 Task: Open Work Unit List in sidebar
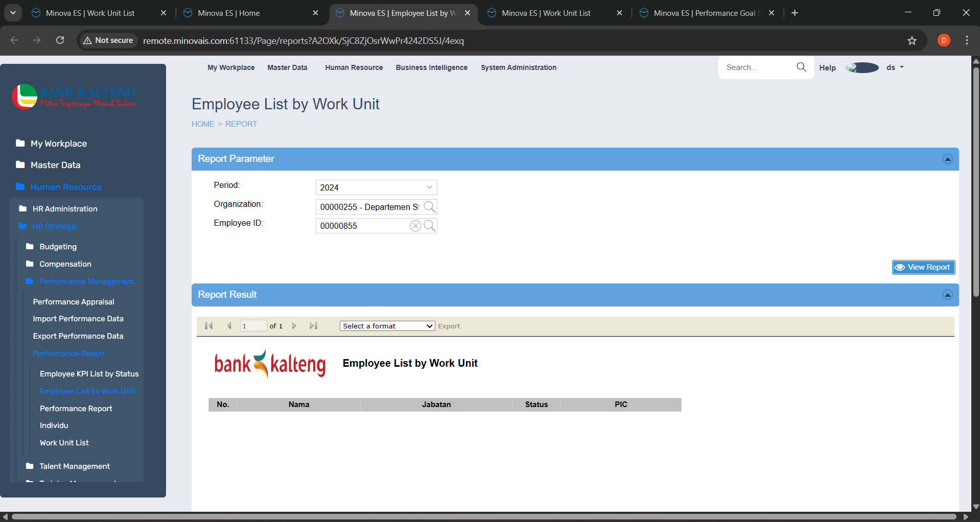tap(64, 443)
